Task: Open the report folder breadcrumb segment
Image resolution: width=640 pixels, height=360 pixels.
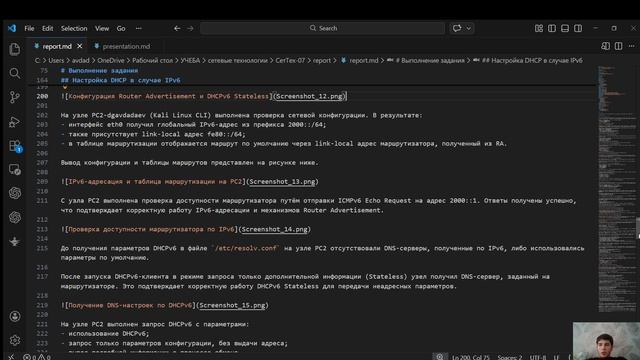Action: tap(322, 60)
